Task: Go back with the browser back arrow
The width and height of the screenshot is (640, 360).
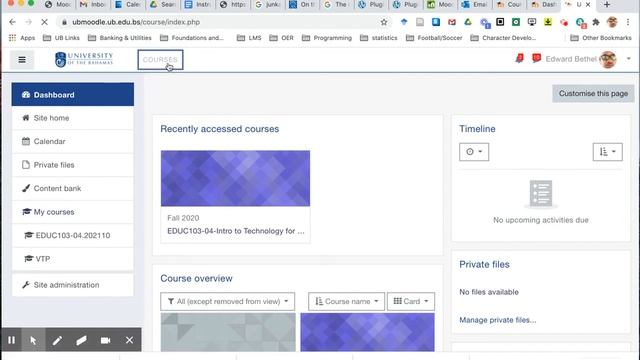Action: 12,22
